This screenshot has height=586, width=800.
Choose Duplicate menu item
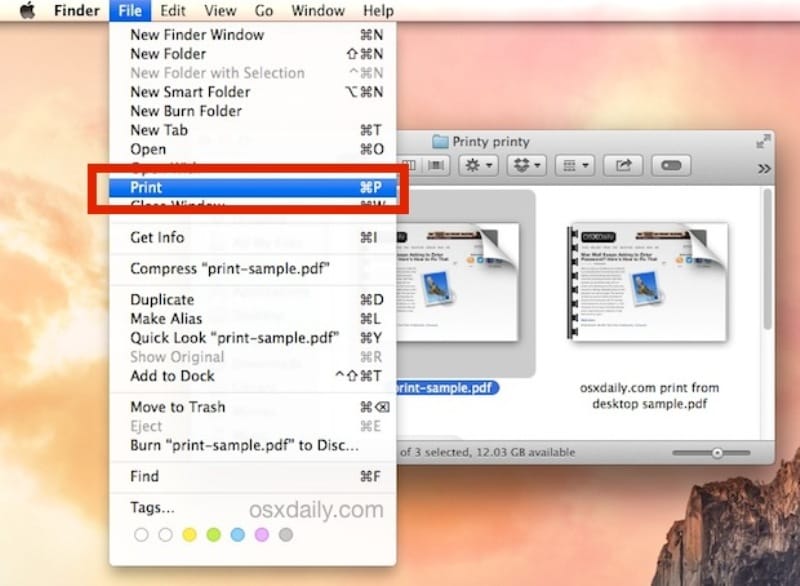(x=253, y=299)
